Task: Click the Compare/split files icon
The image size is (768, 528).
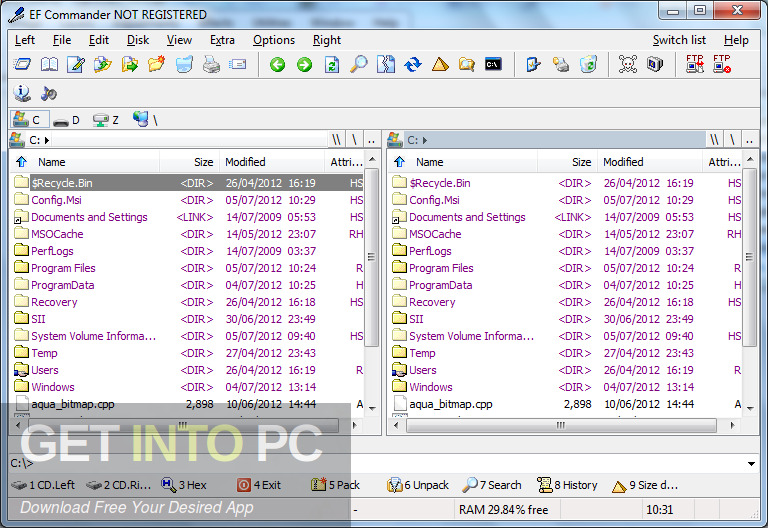Action: coord(385,64)
